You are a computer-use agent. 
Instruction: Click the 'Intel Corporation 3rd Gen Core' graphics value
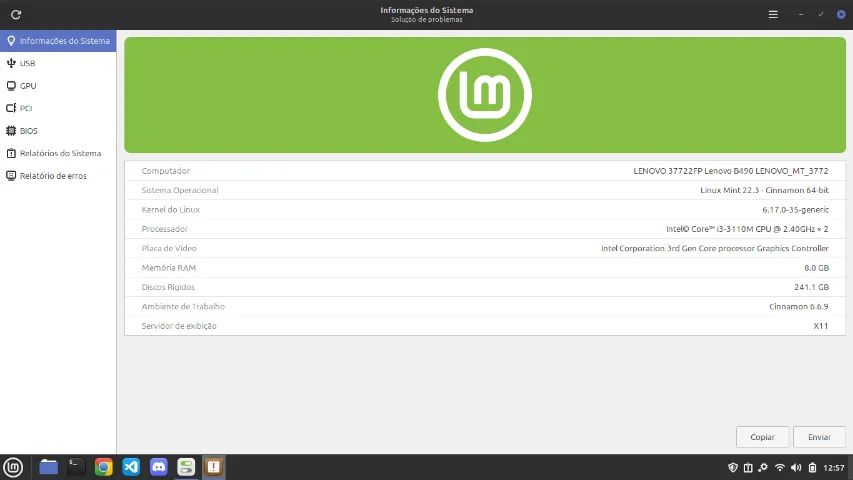(x=715, y=248)
